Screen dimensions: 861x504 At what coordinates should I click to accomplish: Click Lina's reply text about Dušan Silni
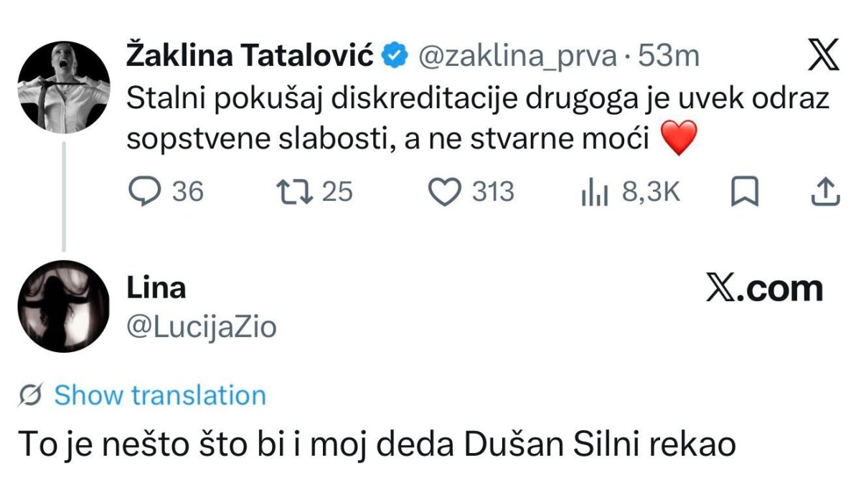377,445
